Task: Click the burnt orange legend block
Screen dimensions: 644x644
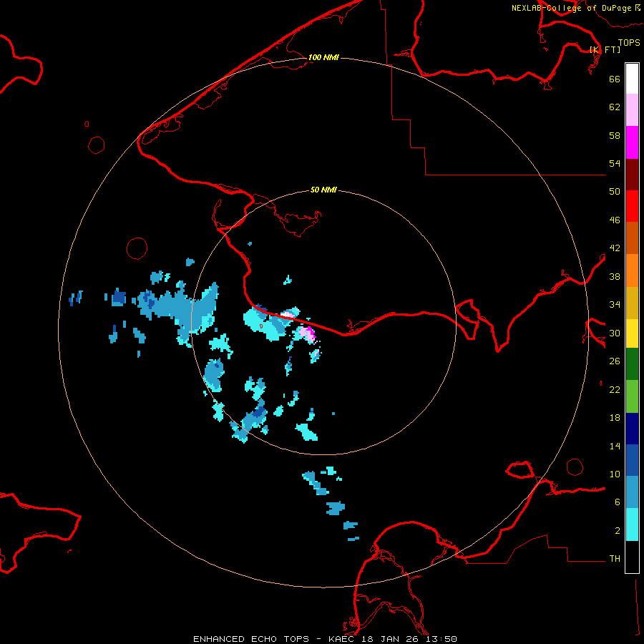Action: (x=632, y=238)
